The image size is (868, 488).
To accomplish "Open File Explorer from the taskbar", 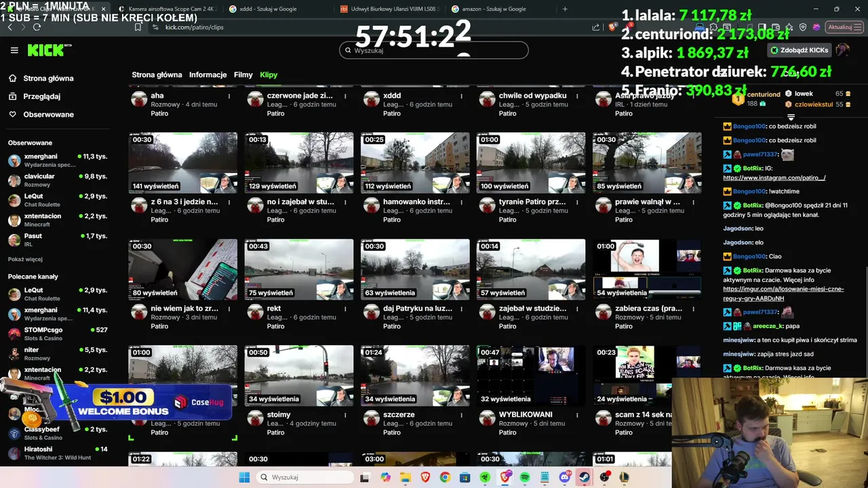I will (405, 477).
